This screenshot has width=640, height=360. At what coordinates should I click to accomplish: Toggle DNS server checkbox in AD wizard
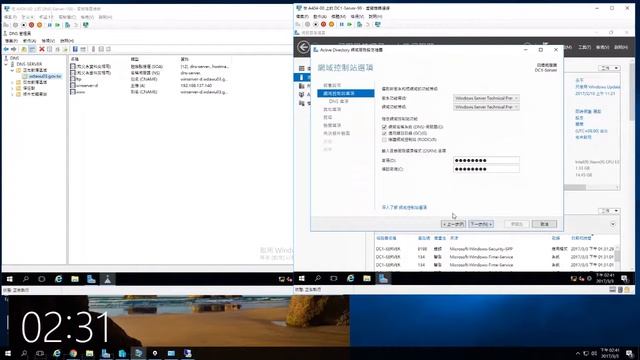pyautogui.click(x=384, y=127)
